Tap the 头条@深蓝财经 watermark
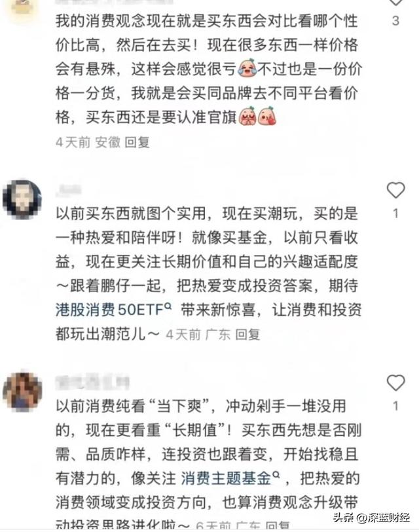Image resolution: width=419 pixels, height=532 pixels. click(372, 518)
